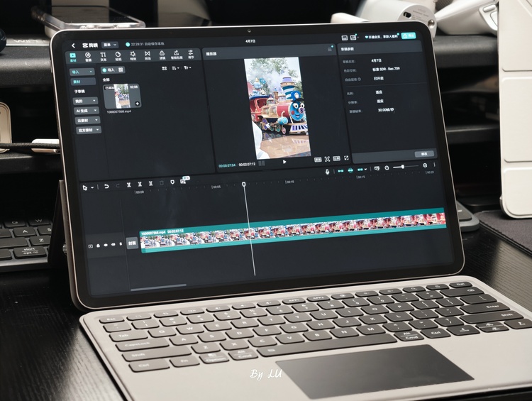Open the Menu (菜单) dropdown at top
Image resolution: width=532 pixels, height=401 pixels.
coord(110,45)
